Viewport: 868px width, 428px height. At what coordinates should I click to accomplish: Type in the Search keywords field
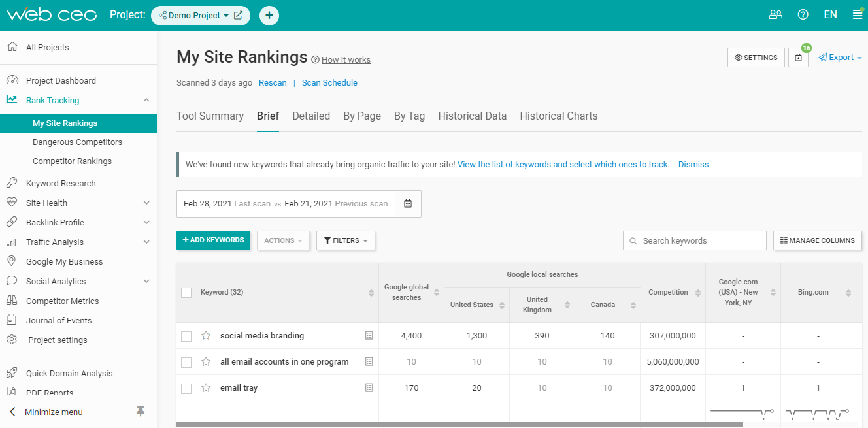coord(694,240)
